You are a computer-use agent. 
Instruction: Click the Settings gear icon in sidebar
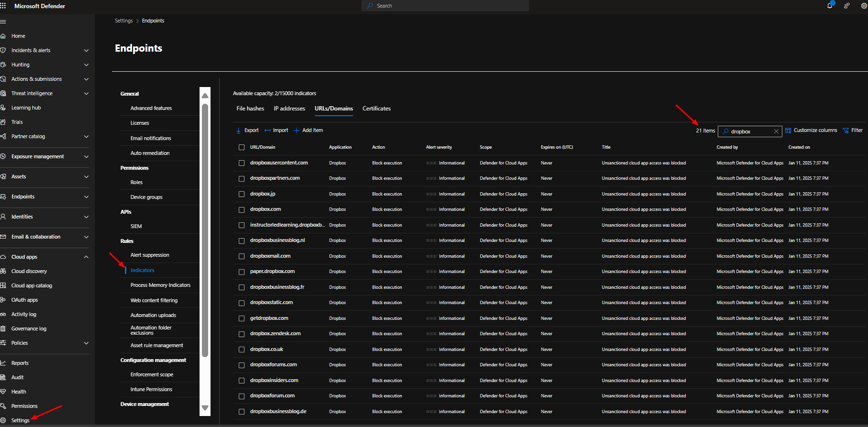tap(3, 420)
